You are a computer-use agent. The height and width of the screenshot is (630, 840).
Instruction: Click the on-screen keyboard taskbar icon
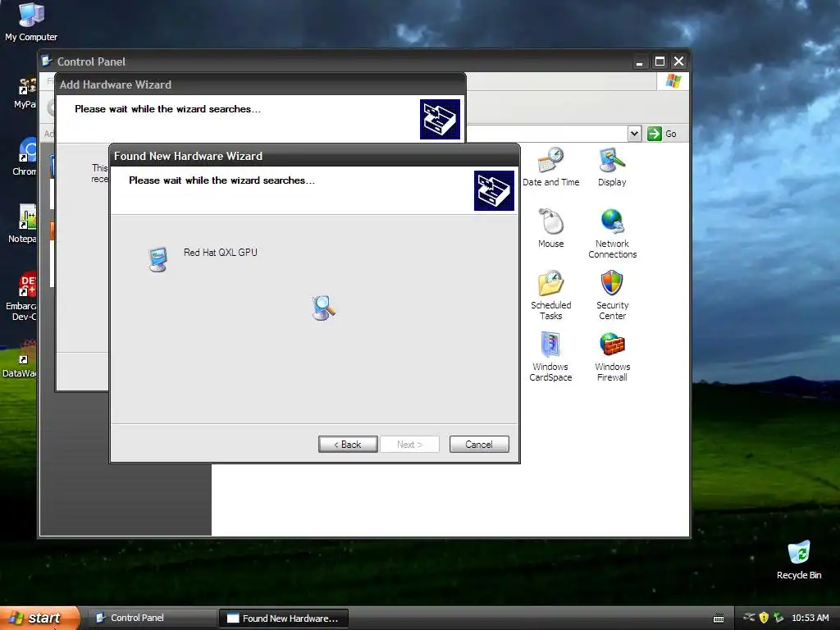(719, 619)
